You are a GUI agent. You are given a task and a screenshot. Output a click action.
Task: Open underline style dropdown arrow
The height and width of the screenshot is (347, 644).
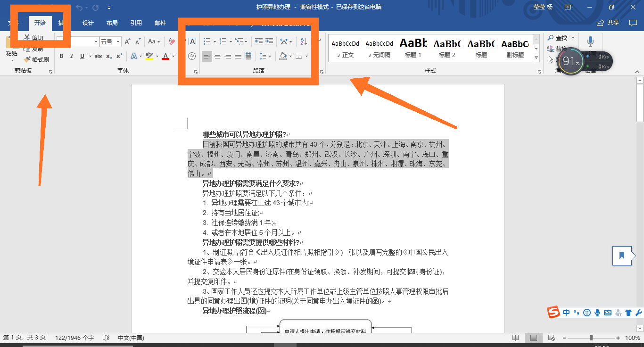pyautogui.click(x=90, y=56)
